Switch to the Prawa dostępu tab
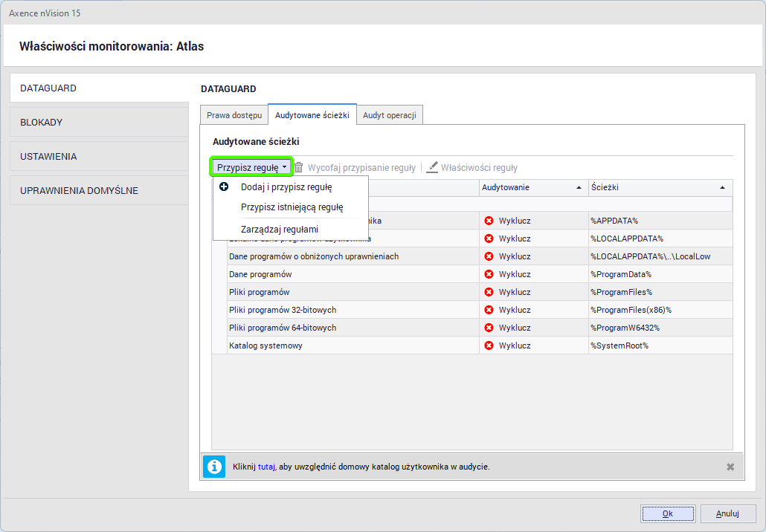Screen dimensions: 766x532 point(234,115)
